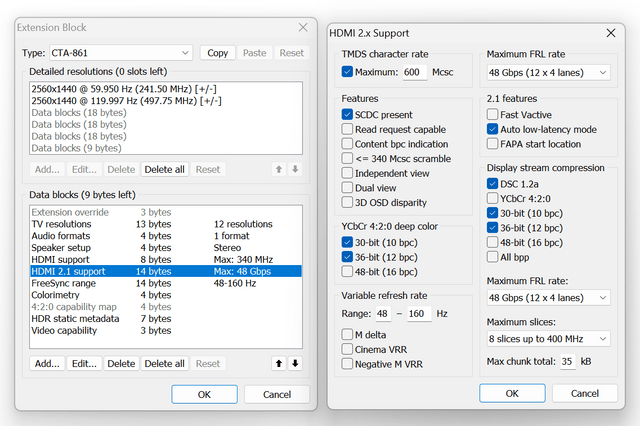Select the HDMI 2.1 support row
640x426 pixels.
click(166, 271)
